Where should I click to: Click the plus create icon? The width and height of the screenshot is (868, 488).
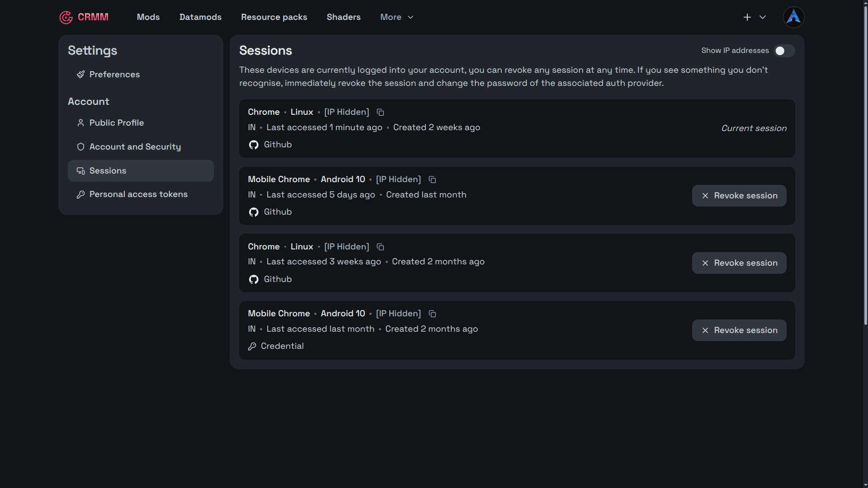747,17
